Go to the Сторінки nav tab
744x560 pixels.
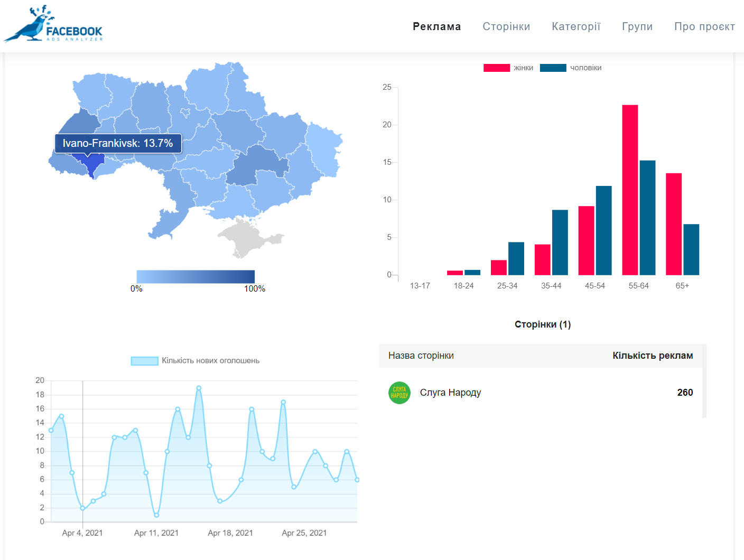506,26
